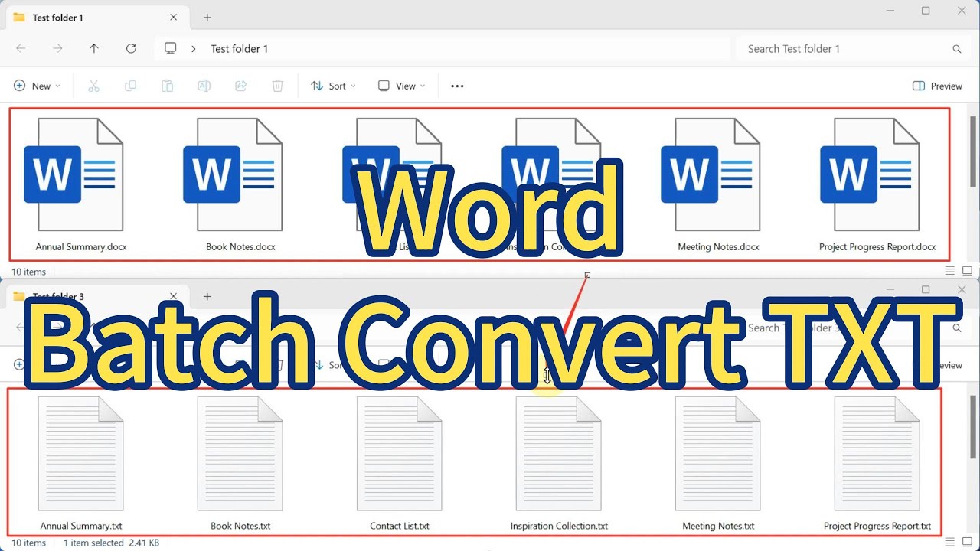
Task: Click the 1 item selected 2.41 KB text
Action: tap(111, 543)
